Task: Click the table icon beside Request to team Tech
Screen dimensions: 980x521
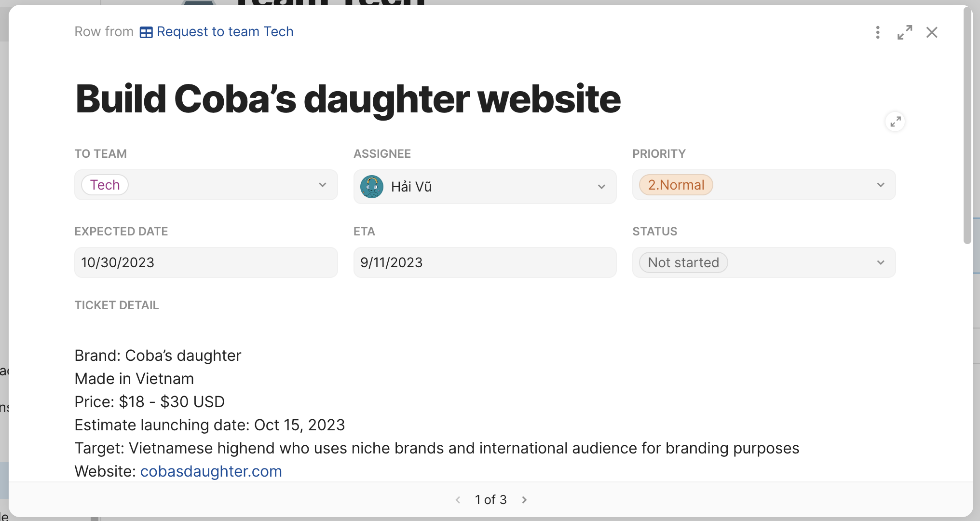Action: [x=146, y=32]
